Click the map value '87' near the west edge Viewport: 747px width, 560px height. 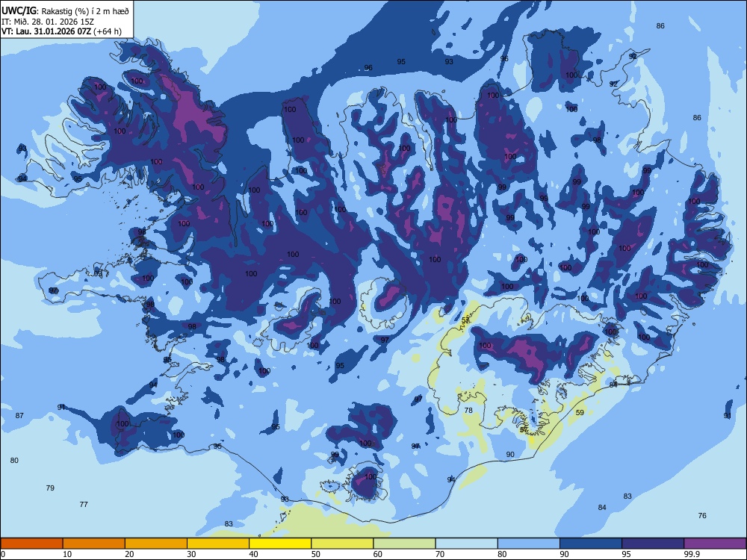pos(19,416)
